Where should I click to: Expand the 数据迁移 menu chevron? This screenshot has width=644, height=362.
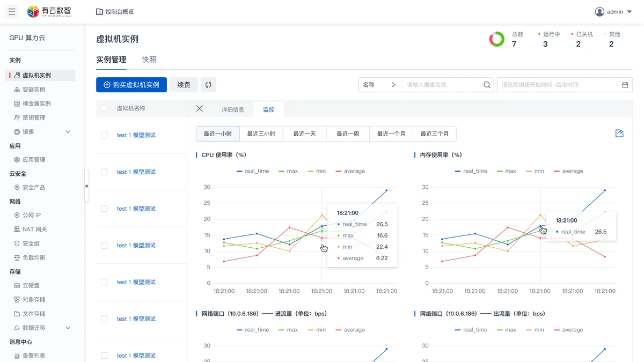tap(68, 328)
